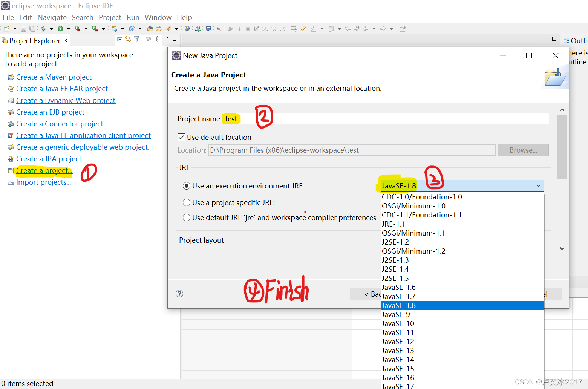Screen dimensions: 588x389
Task: Open the Web Browser globe icon
Action: 187,29
